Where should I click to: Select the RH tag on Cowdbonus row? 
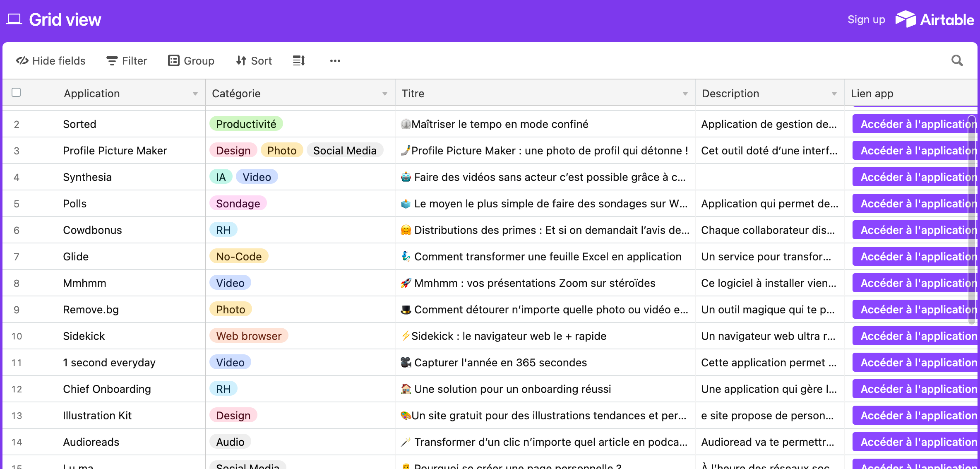(x=223, y=230)
